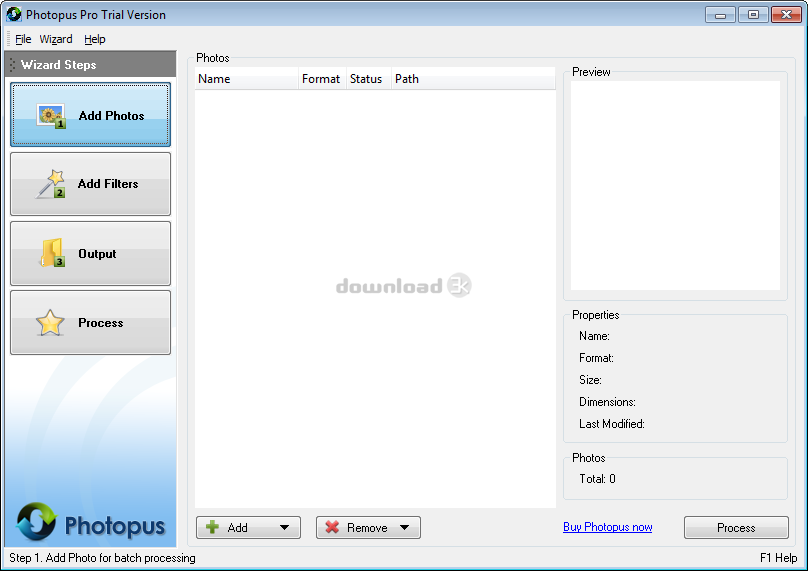Image resolution: width=808 pixels, height=571 pixels.
Task: Expand the Remove button dropdown arrow
Action: [405, 528]
